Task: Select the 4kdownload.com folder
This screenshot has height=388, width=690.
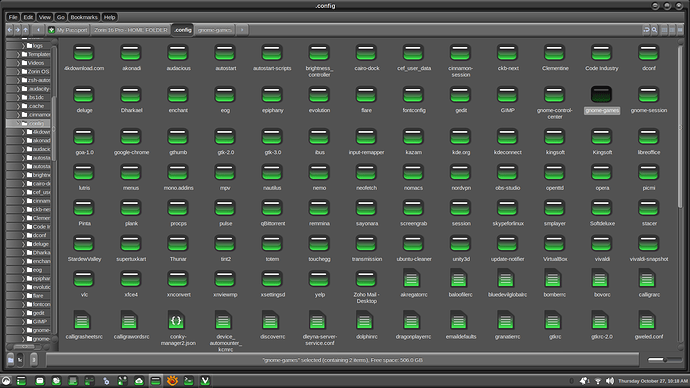Action: coord(84,58)
